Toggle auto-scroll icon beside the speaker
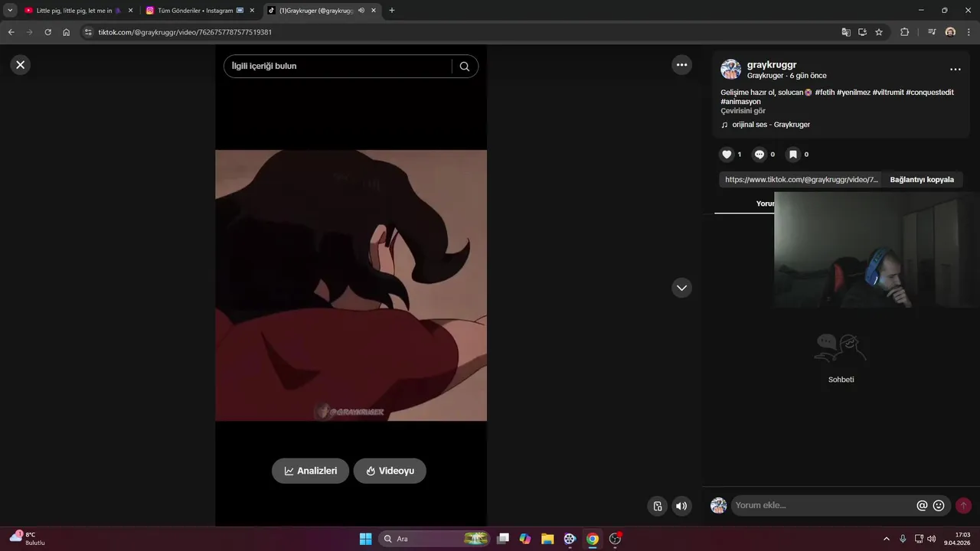The width and height of the screenshot is (980, 551). pyautogui.click(x=658, y=506)
